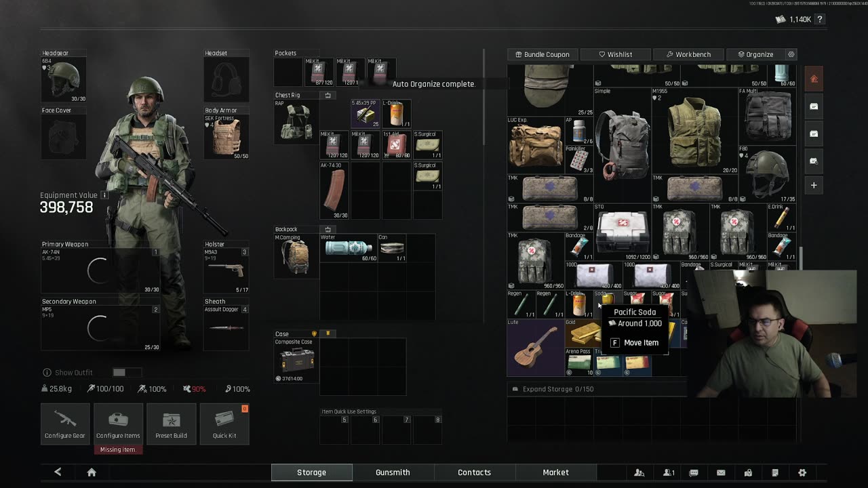
Task: Click the Show Outfit info icon
Action: coord(47,372)
